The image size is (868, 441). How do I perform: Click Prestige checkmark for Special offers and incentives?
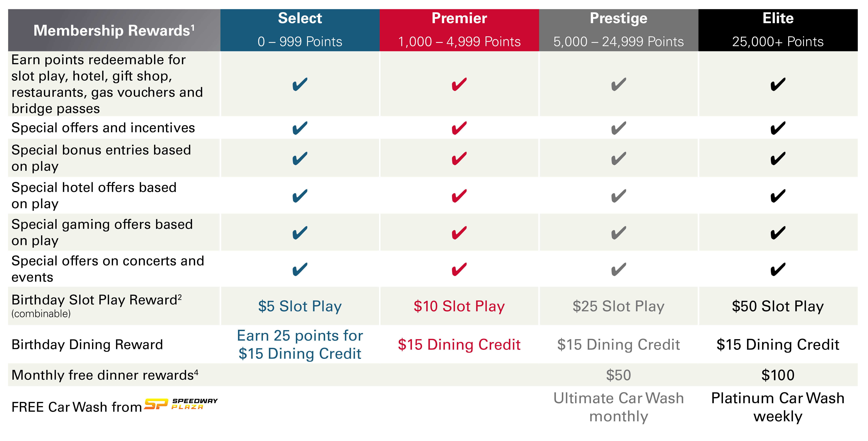[619, 128]
